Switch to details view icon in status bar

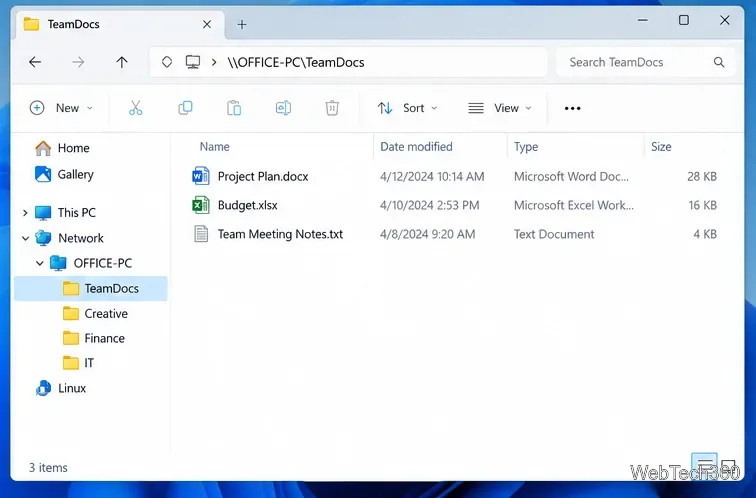pyautogui.click(x=704, y=463)
